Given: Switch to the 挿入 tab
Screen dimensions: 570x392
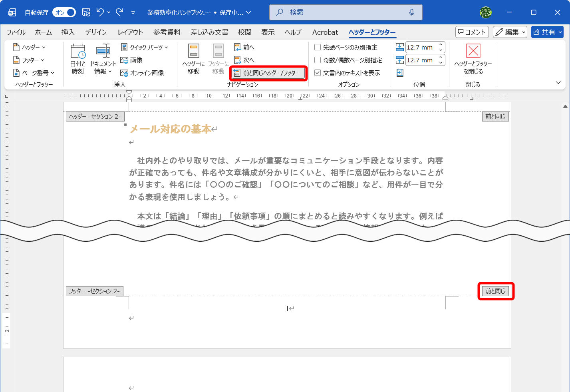Looking at the screenshot, I should (x=68, y=32).
